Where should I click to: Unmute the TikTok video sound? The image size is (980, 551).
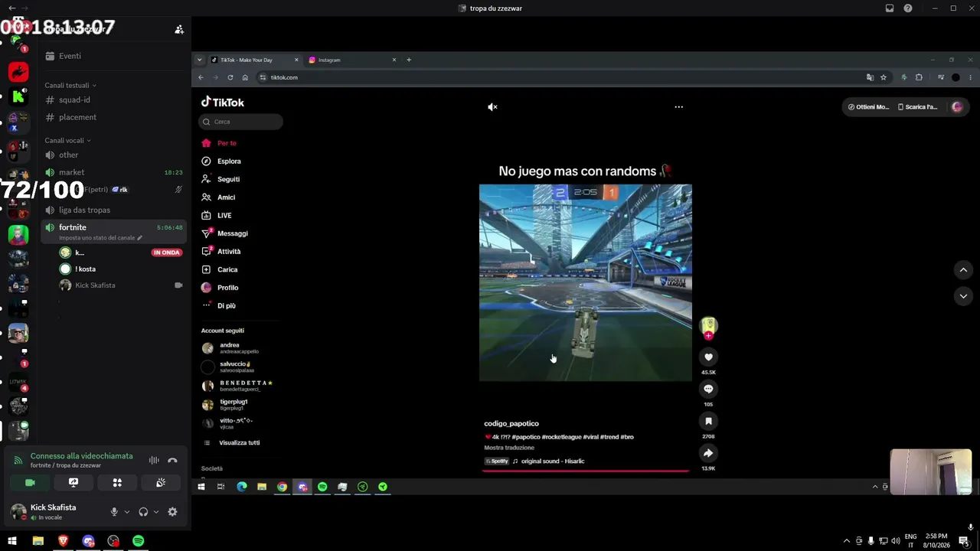(x=492, y=107)
